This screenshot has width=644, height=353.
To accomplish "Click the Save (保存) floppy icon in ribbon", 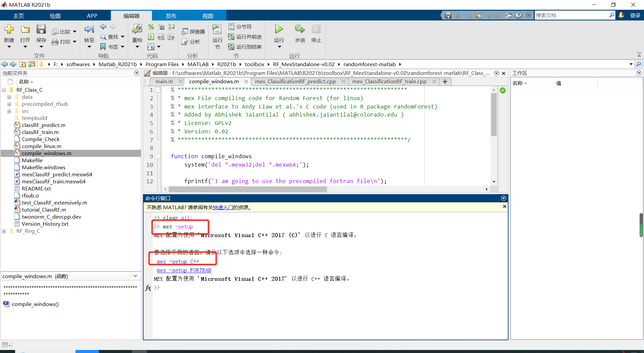I will tap(41, 29).
